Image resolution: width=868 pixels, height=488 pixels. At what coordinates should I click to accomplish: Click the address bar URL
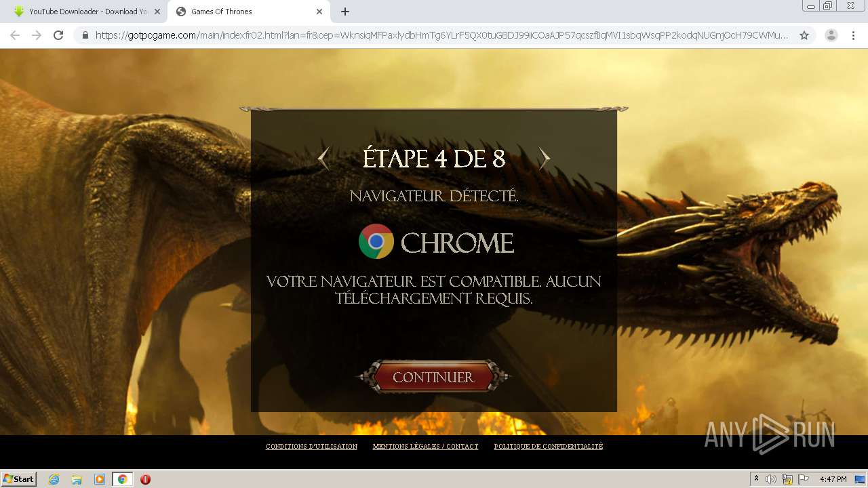[x=442, y=35]
